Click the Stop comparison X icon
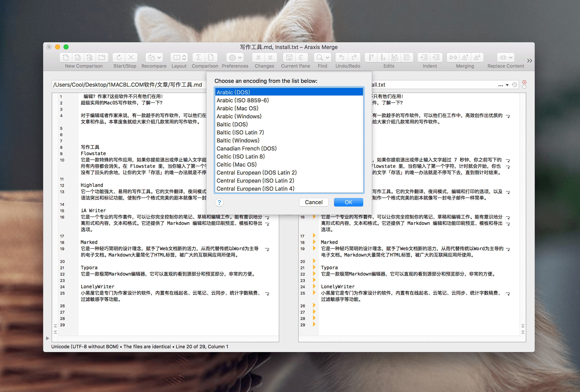580x392 pixels. point(131,58)
